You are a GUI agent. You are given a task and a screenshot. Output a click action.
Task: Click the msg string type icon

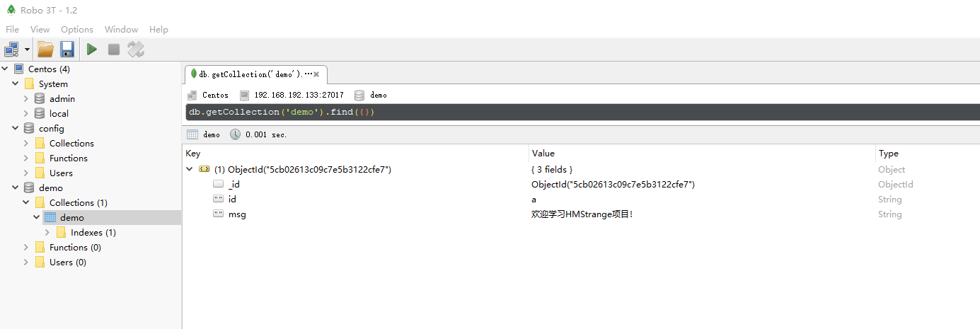tap(219, 214)
